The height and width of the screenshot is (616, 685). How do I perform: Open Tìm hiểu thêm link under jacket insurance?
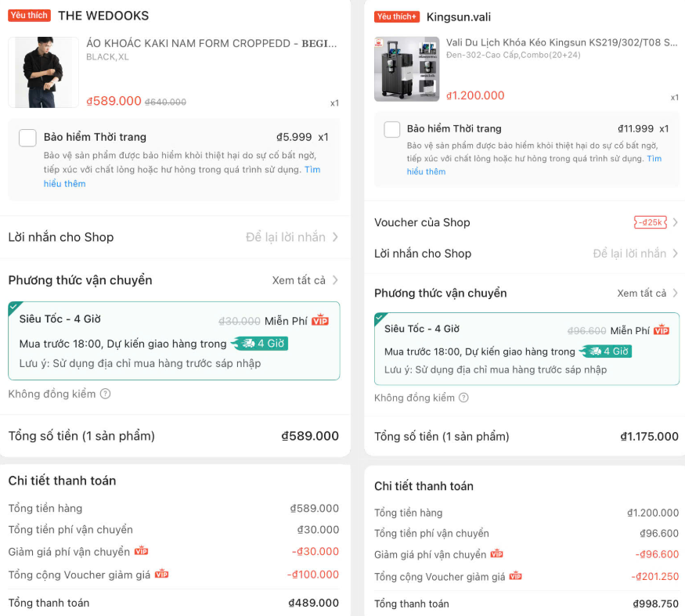coord(64,183)
